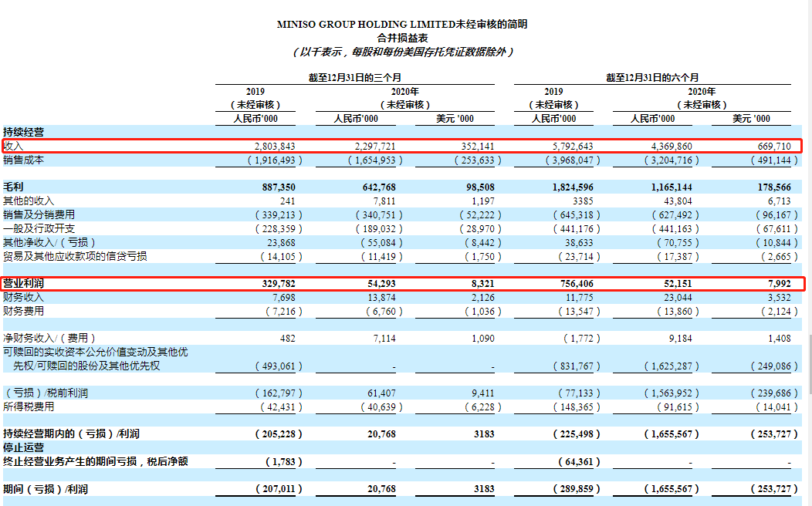Screen dimensions: 812x506
Task: Select the 一般及行政开支 row label
Action: click(39, 228)
